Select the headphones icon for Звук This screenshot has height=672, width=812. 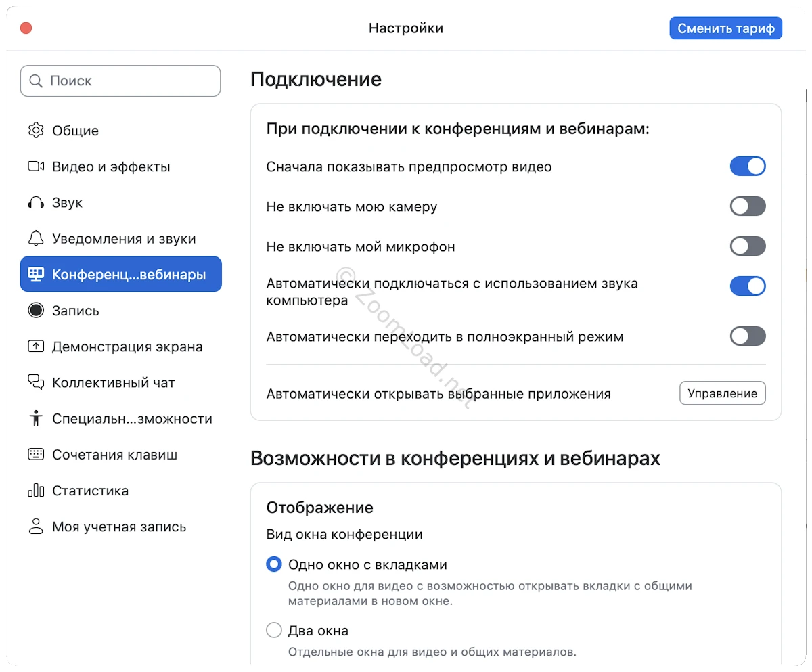click(36, 202)
